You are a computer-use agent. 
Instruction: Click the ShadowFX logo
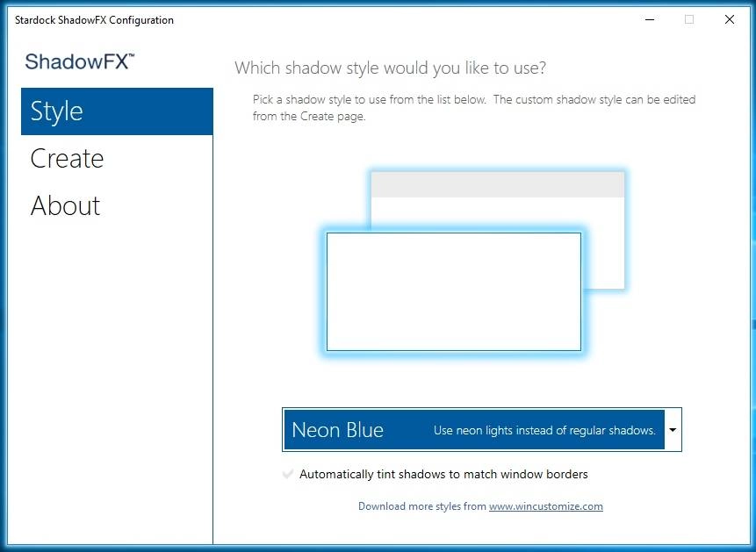(x=80, y=61)
